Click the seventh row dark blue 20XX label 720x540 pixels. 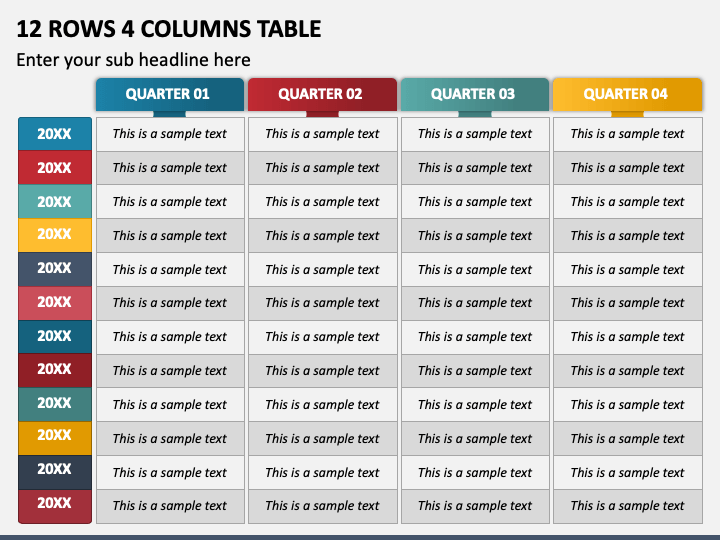55,337
